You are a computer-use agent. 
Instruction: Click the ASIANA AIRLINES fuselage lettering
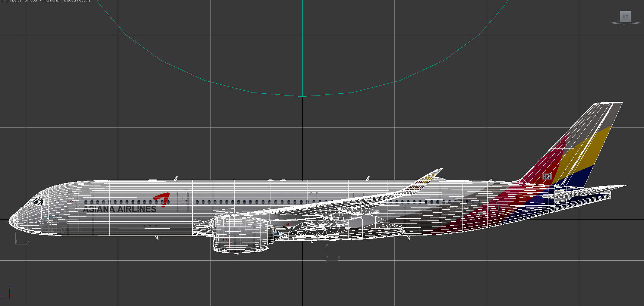pyautogui.click(x=120, y=209)
